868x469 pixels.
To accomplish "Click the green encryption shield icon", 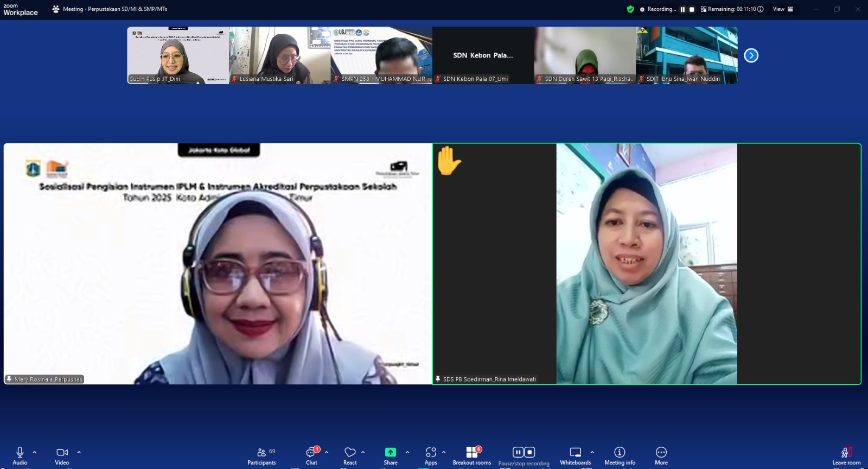I will pyautogui.click(x=630, y=9).
